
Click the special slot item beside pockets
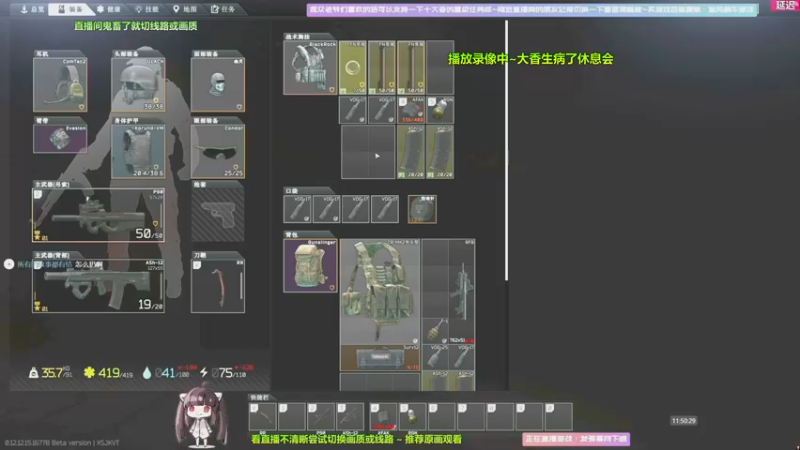click(x=422, y=209)
